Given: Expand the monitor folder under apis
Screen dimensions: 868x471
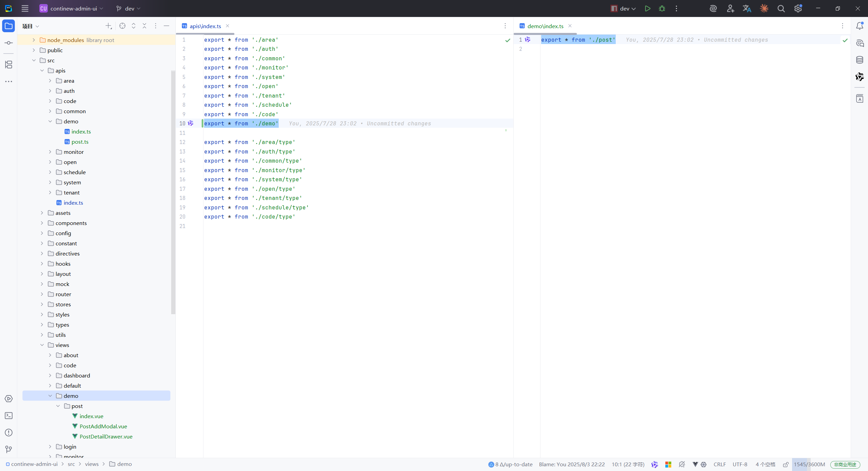Looking at the screenshot, I should (x=50, y=152).
